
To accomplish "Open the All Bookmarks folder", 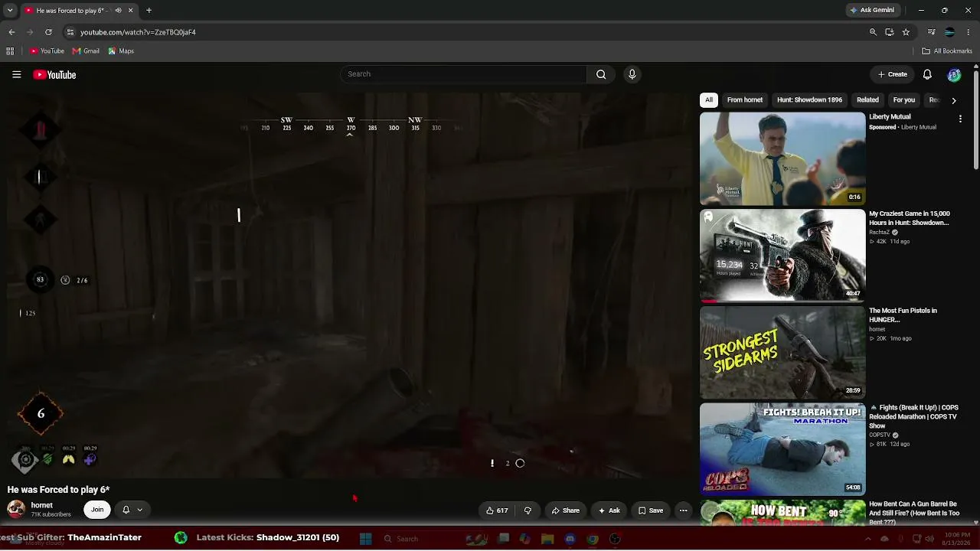I will [947, 51].
